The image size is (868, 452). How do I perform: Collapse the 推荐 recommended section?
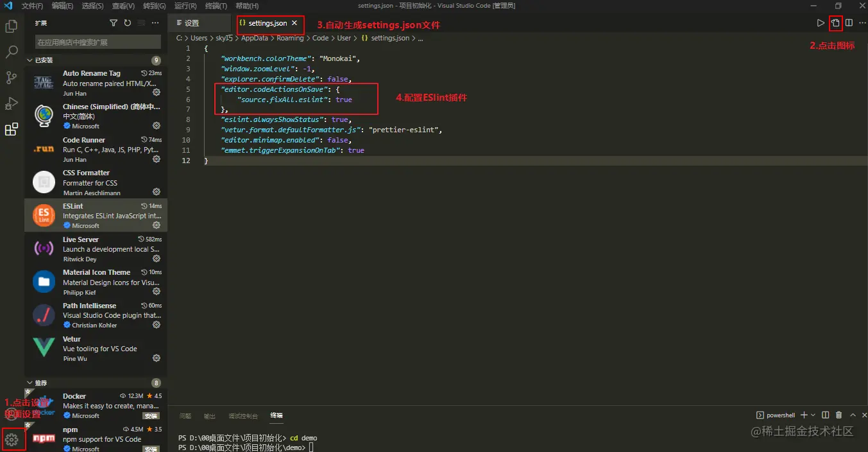30,383
